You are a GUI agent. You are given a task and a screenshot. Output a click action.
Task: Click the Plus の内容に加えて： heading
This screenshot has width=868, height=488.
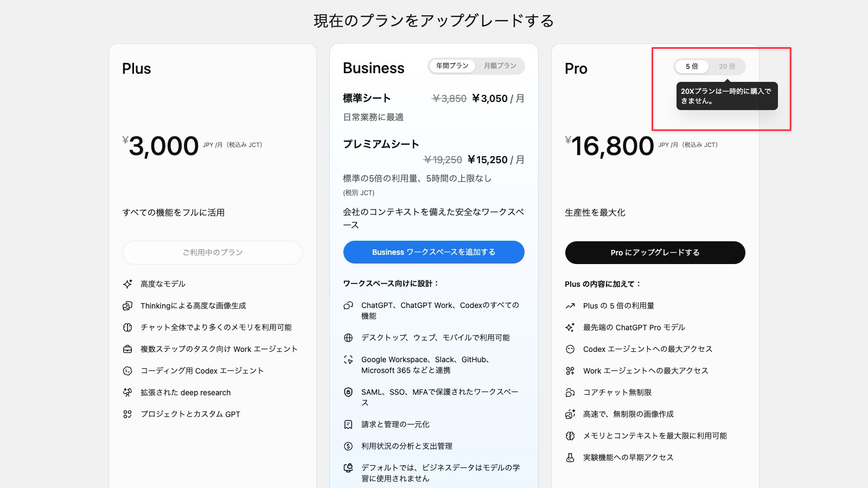[x=603, y=284]
